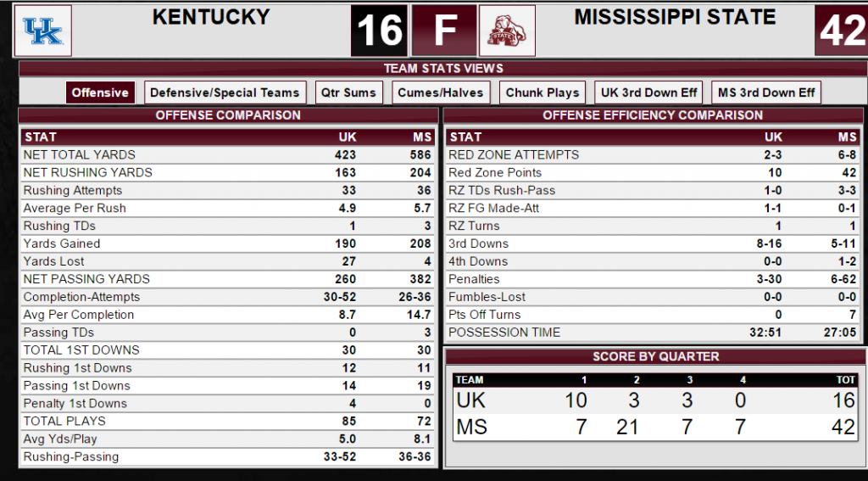Open MS 3rd Down Eff tab
868x481 pixels.
click(x=766, y=92)
